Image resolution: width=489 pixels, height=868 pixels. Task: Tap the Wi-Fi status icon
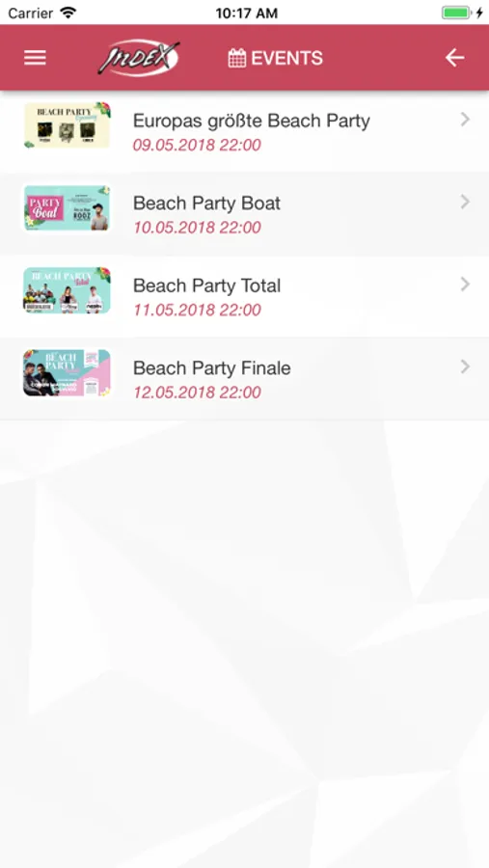pyautogui.click(x=68, y=13)
